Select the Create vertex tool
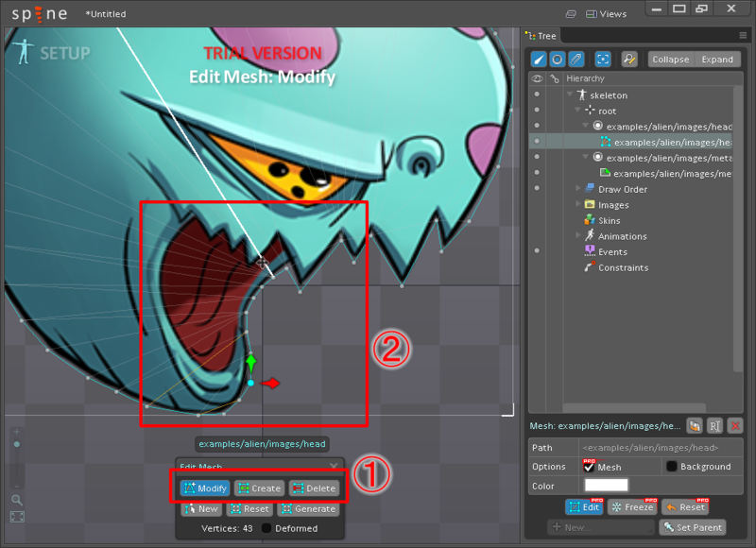 click(x=259, y=488)
